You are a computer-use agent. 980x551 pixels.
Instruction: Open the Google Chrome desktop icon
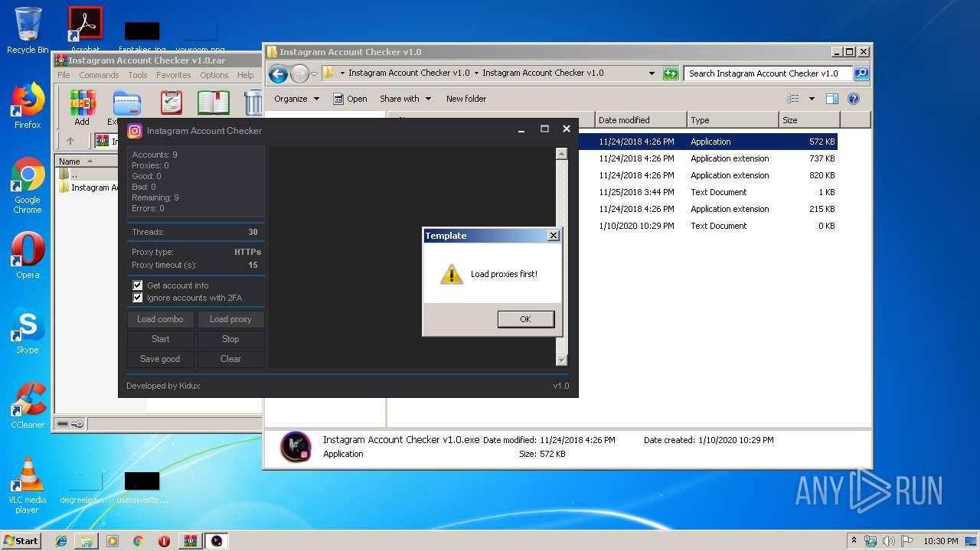tap(28, 186)
